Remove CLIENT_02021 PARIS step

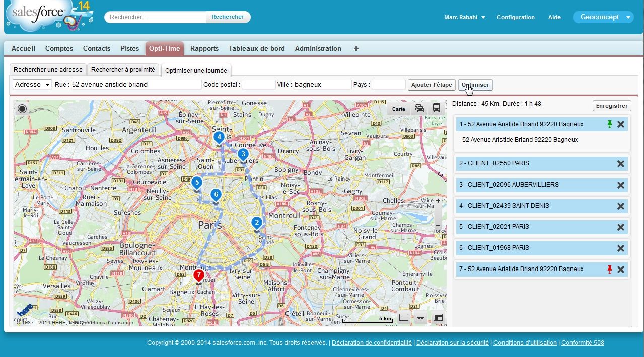621,227
